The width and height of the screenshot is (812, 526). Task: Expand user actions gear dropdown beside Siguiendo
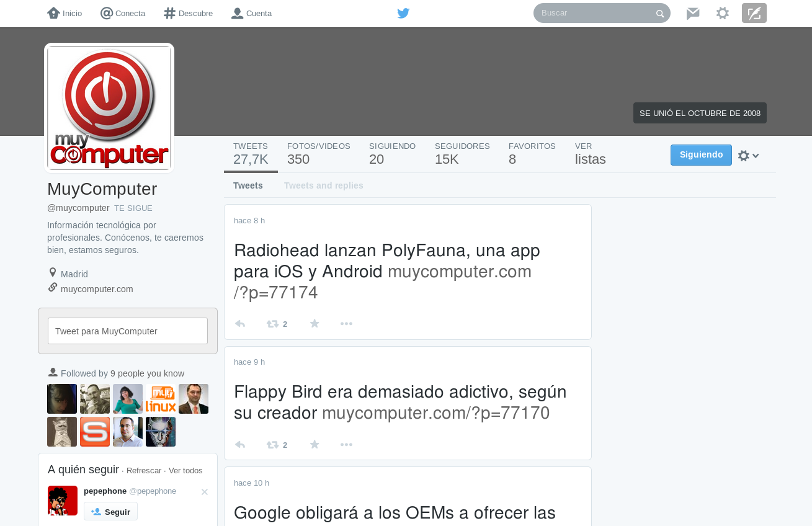pos(748,156)
